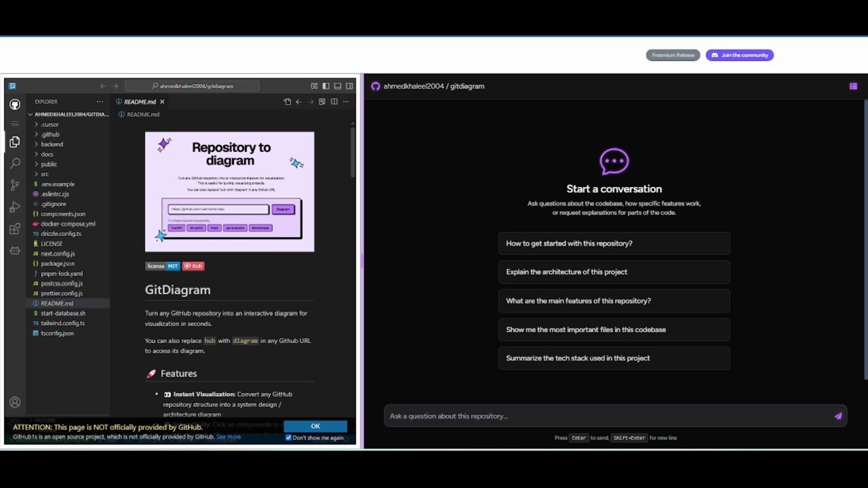Choose "Show me the most important files" suggestion
The height and width of the screenshot is (488, 868).
(614, 329)
